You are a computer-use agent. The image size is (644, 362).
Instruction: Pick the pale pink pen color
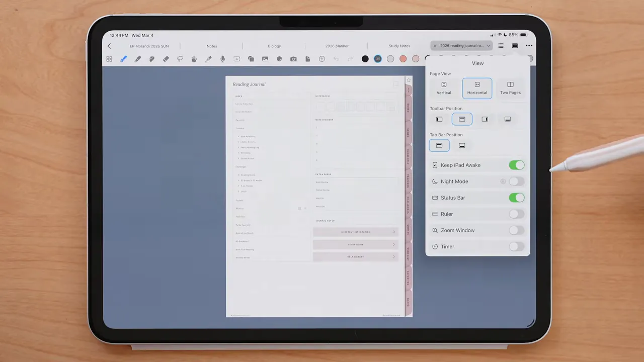coord(416,59)
